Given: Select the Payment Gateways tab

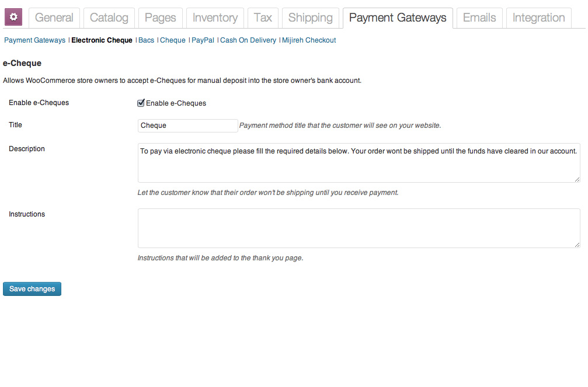Looking at the screenshot, I should 398,18.
